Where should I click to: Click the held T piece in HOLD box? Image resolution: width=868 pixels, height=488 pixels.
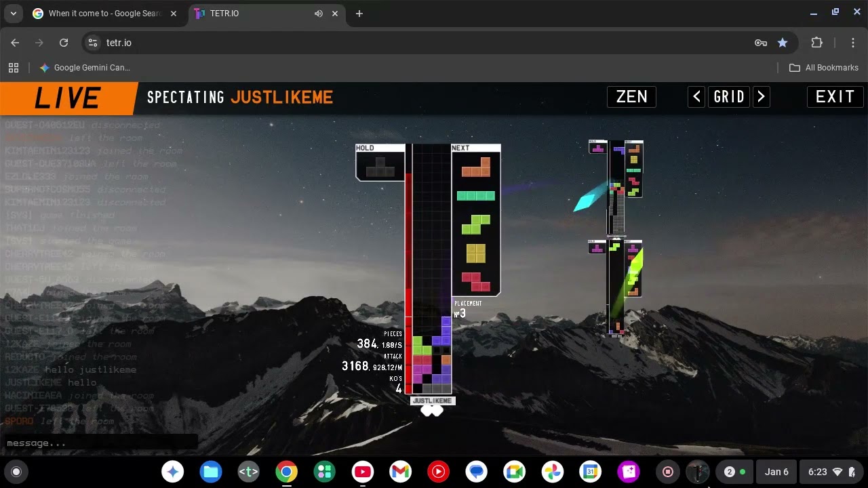pyautogui.click(x=380, y=167)
